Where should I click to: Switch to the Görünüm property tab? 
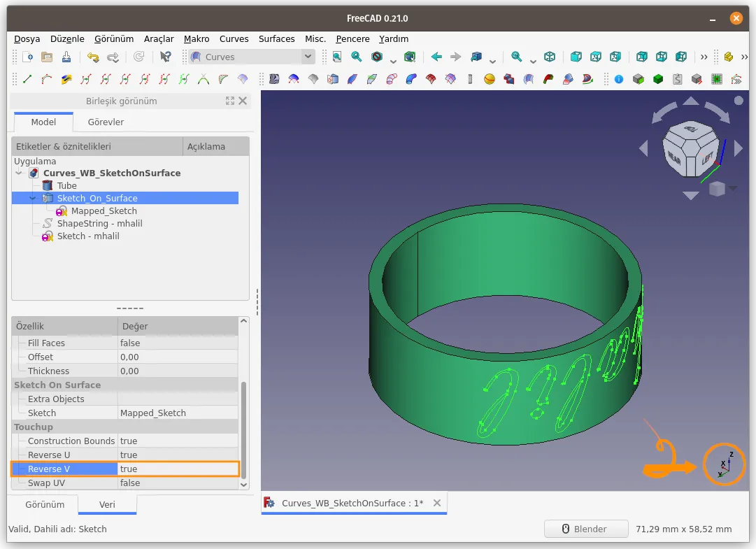pyautogui.click(x=45, y=504)
